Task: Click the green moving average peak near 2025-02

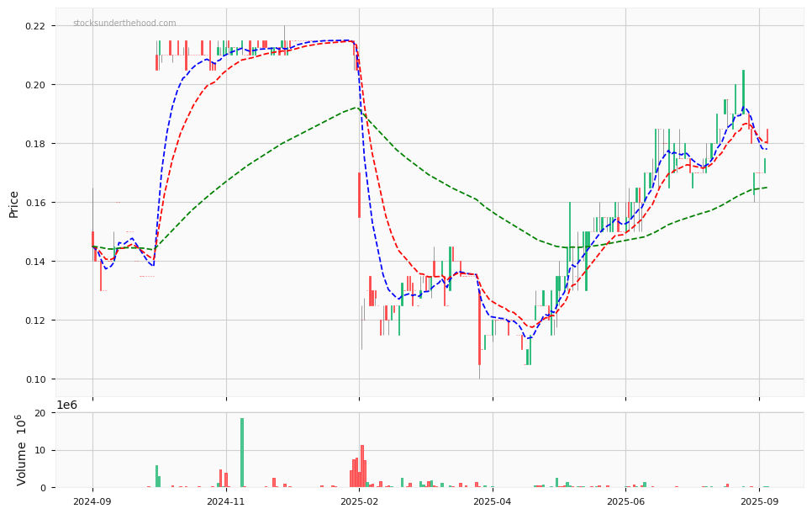Action: 356,107
